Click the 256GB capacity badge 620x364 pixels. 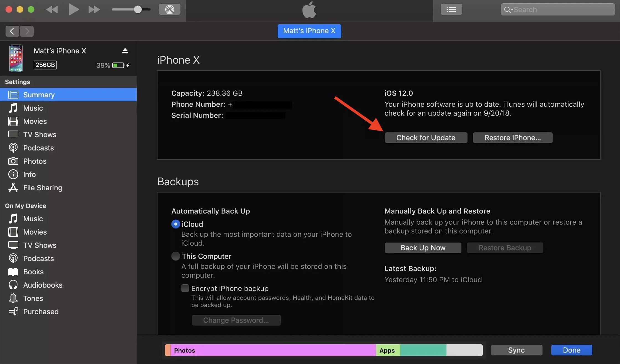click(x=45, y=65)
